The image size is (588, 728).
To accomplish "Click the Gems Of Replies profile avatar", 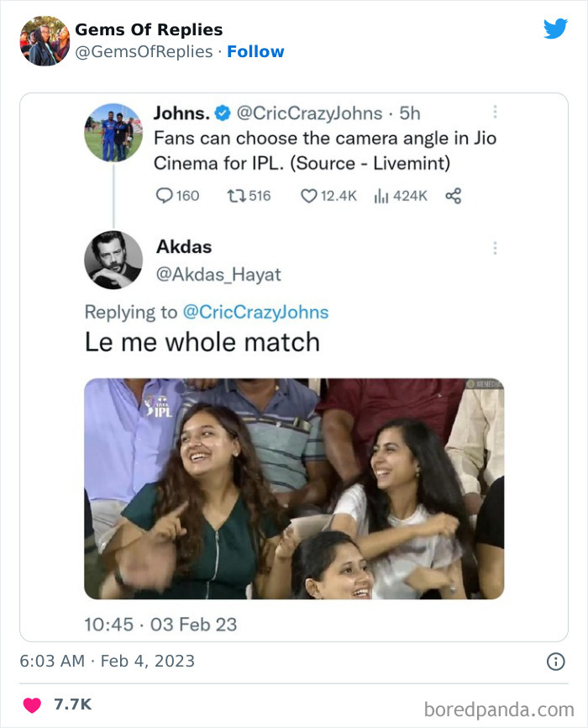I will 45,40.
